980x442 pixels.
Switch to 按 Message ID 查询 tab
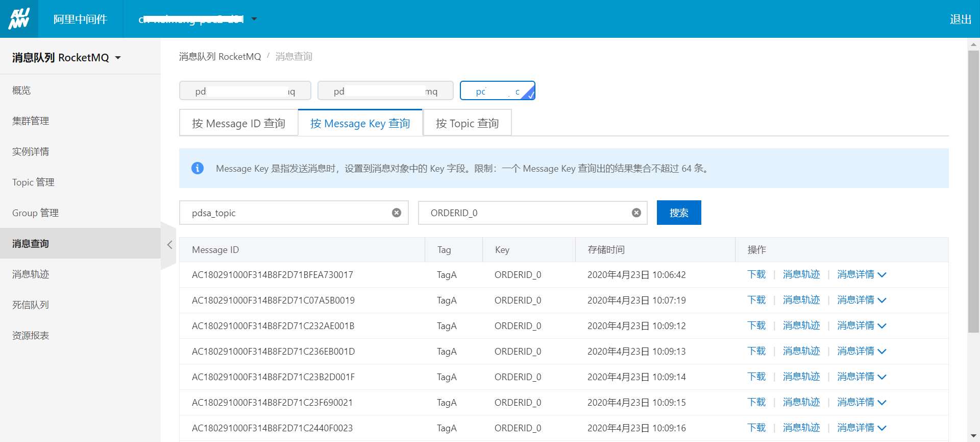click(238, 123)
